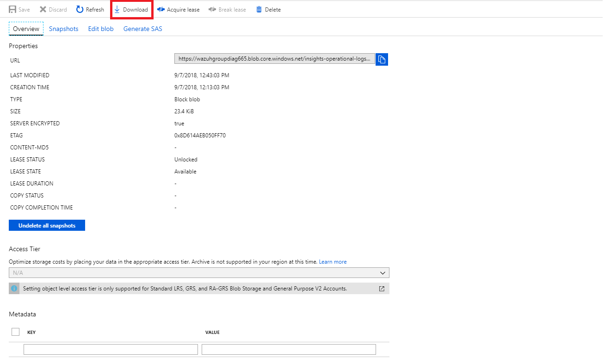Switch to the Overview tab
605x364 pixels.
click(x=26, y=29)
